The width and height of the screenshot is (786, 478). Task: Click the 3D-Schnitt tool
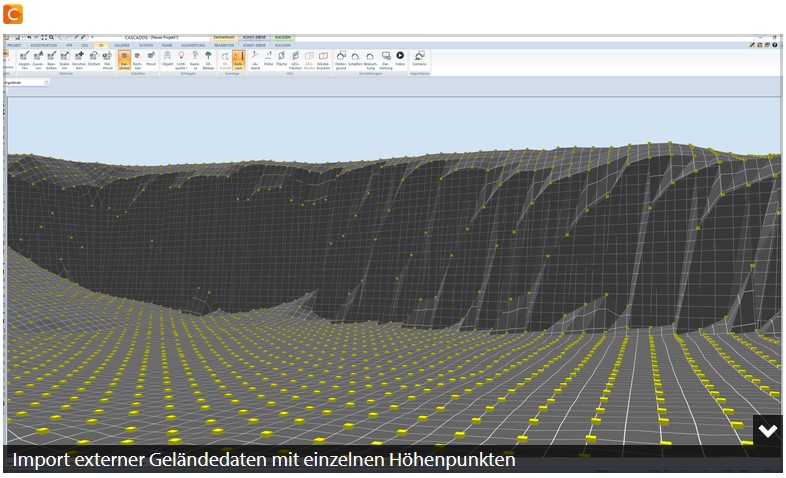226,60
